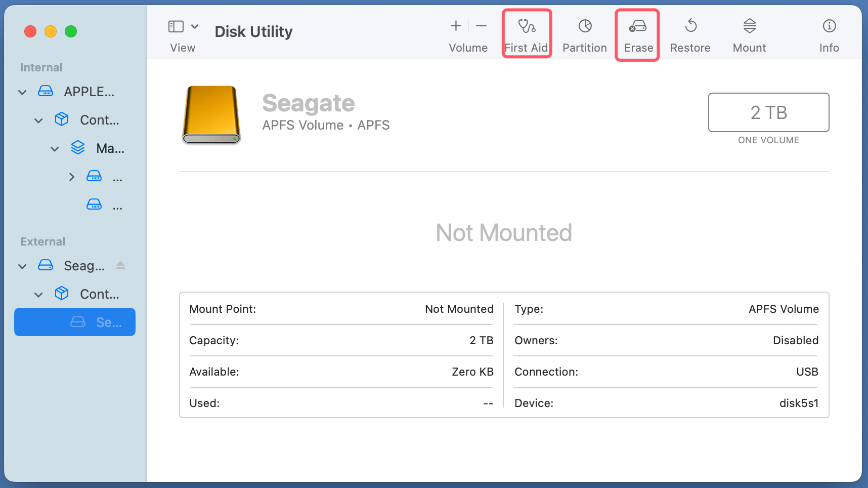Show Info for the selected volume
Image resolution: width=868 pixels, height=488 pixels.
tap(829, 32)
